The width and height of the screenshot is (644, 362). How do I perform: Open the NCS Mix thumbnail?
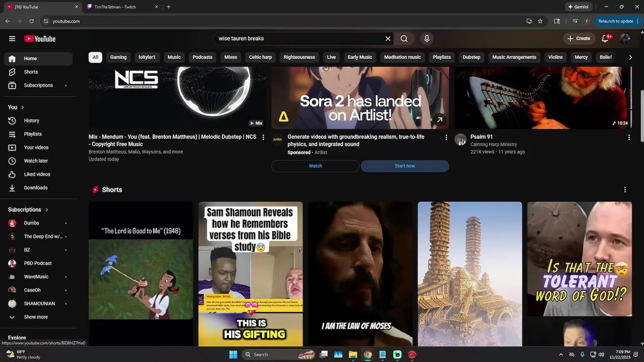(178, 98)
